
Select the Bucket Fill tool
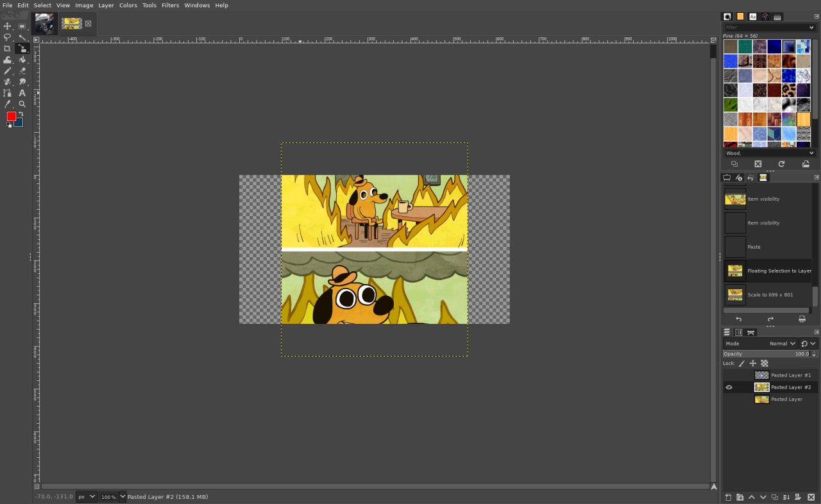point(22,60)
